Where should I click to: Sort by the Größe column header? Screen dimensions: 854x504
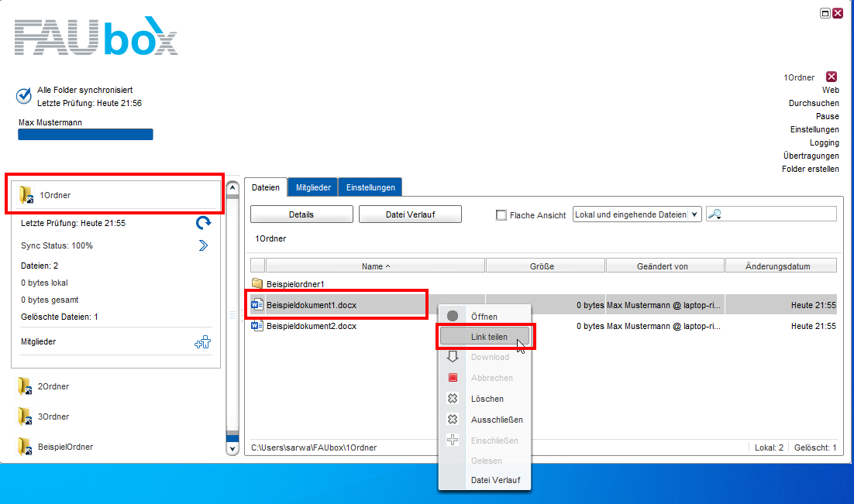tap(546, 266)
